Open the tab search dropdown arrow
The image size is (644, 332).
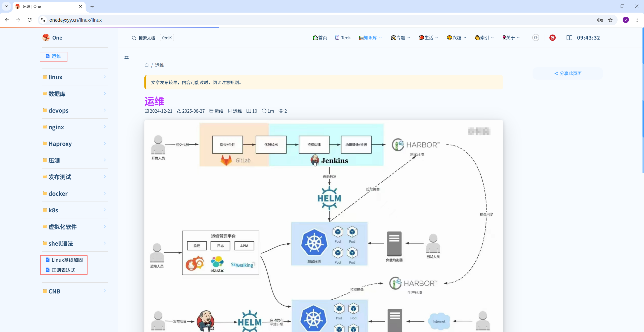[6, 6]
